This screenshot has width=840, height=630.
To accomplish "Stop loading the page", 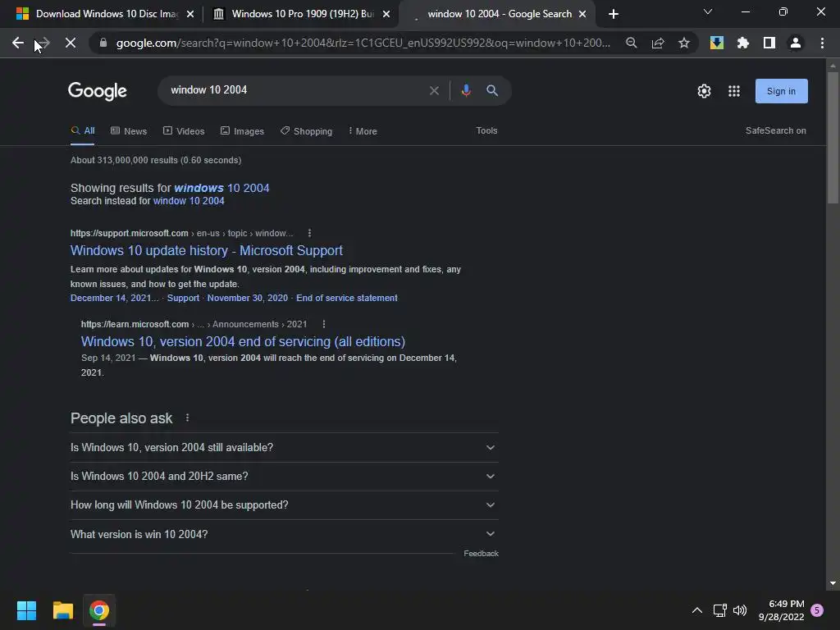I will (71, 43).
